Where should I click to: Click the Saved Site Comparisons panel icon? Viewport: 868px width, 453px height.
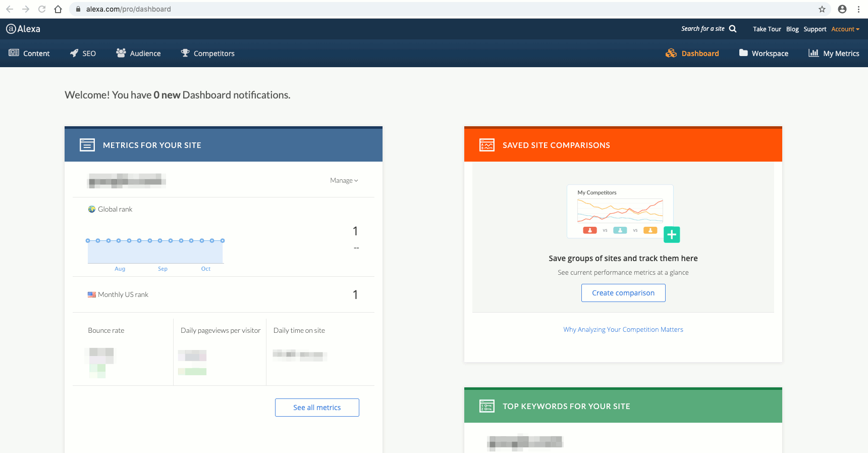tap(487, 145)
